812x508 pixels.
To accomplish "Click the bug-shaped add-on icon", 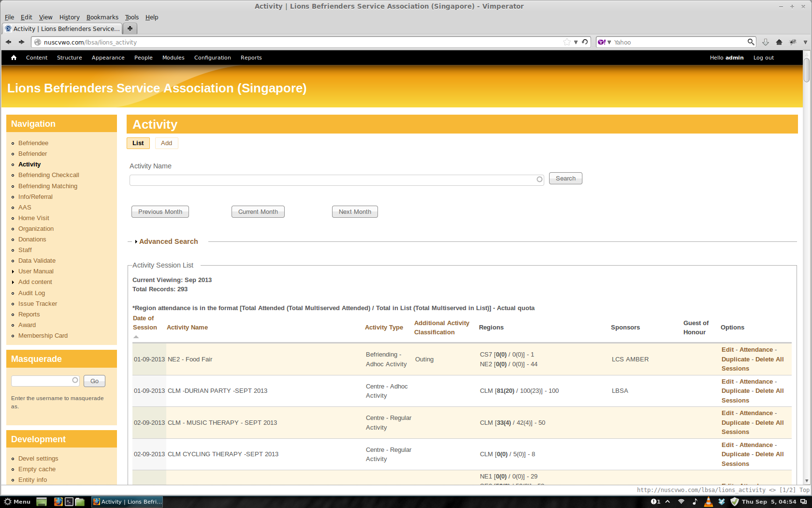I will click(x=793, y=42).
